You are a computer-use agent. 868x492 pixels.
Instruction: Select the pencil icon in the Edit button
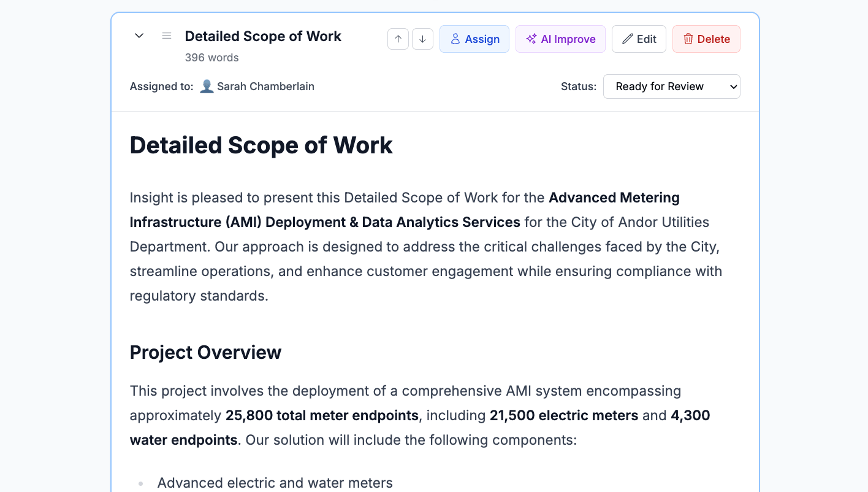(627, 39)
